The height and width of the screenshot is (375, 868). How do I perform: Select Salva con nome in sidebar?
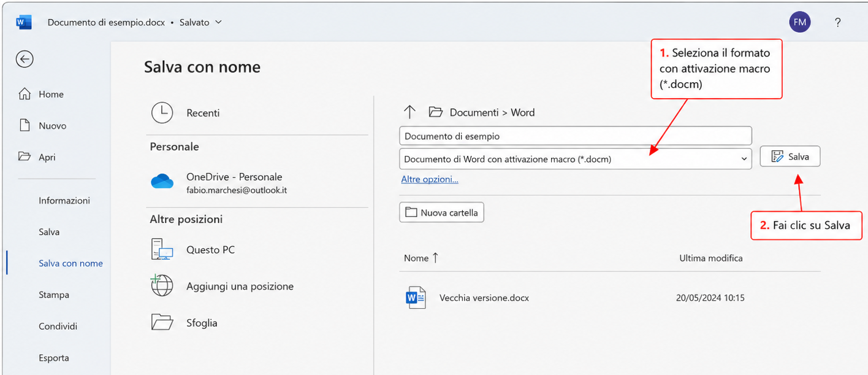coord(70,263)
